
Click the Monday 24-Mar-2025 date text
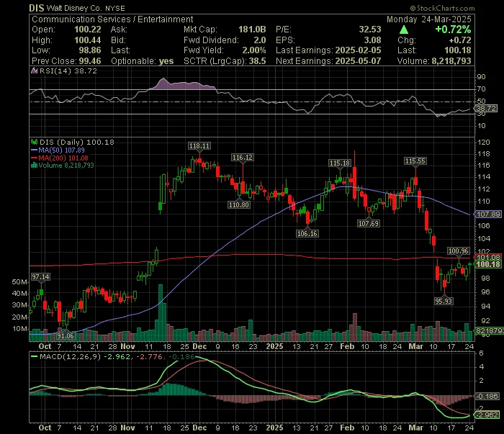click(x=429, y=19)
